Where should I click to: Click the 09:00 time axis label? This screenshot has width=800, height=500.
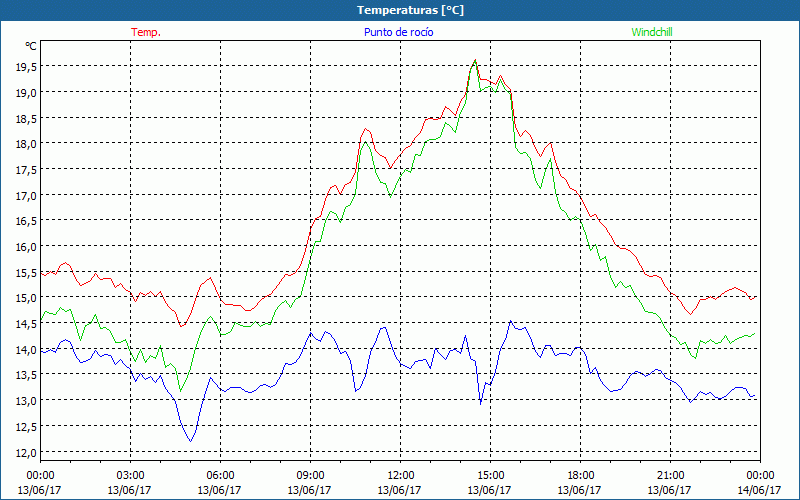(310, 476)
